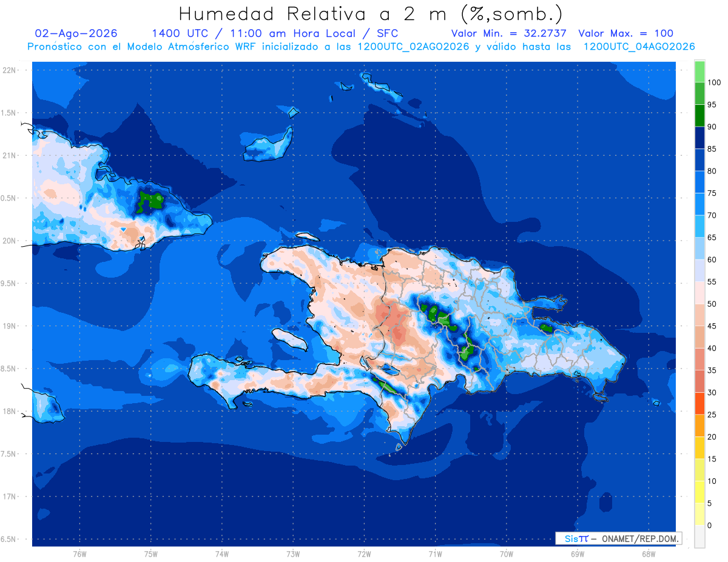The width and height of the screenshot is (728, 562).
Task: Click the legend value '85'
Action: (x=712, y=149)
